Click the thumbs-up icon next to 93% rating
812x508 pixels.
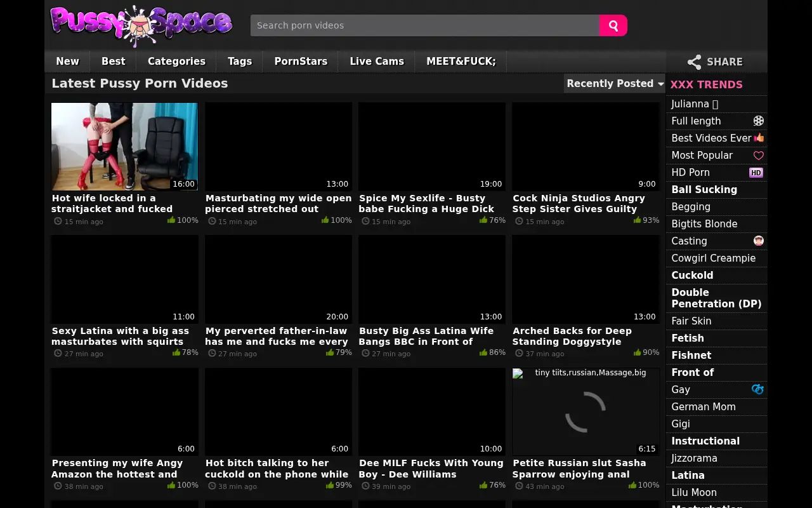(637, 220)
